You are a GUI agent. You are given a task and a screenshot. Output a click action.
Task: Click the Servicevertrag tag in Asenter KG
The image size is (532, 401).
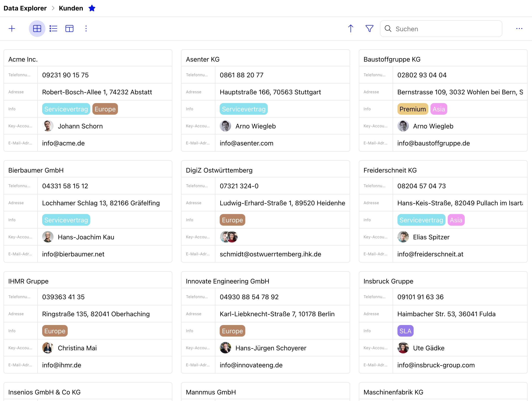(244, 109)
